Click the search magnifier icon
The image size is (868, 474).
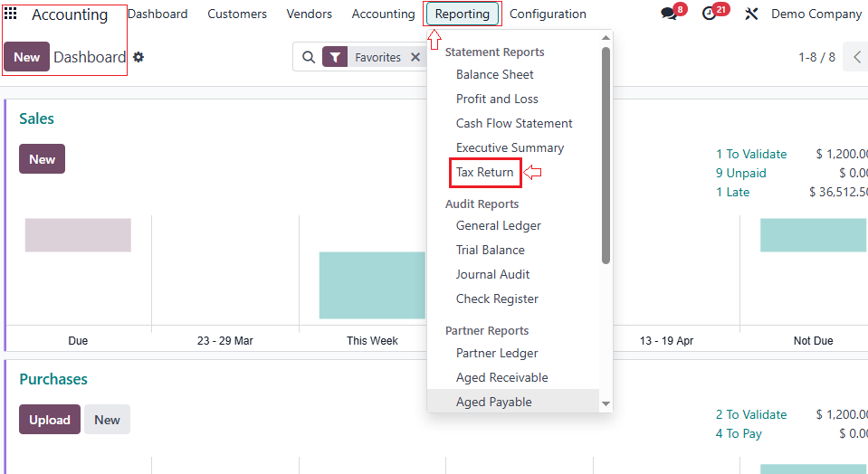pos(309,57)
